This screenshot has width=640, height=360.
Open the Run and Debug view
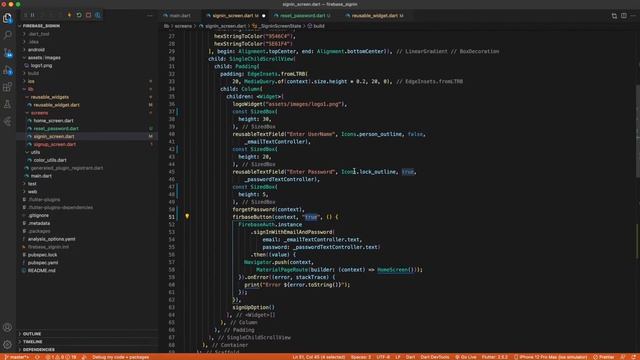point(7,70)
